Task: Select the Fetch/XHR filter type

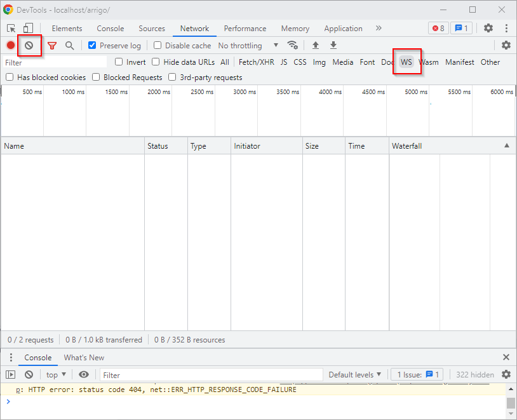Action: coord(256,62)
